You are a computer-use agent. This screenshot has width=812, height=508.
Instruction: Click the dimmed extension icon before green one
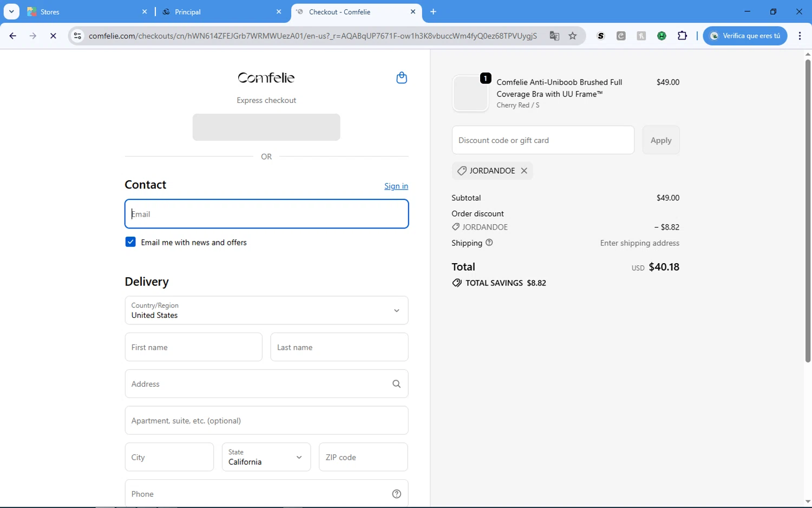click(641, 36)
